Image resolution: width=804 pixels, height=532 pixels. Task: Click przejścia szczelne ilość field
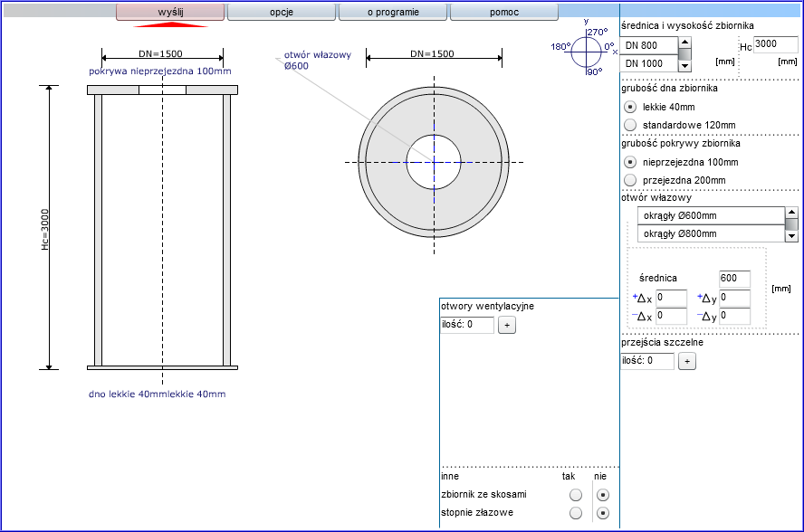[x=647, y=361]
